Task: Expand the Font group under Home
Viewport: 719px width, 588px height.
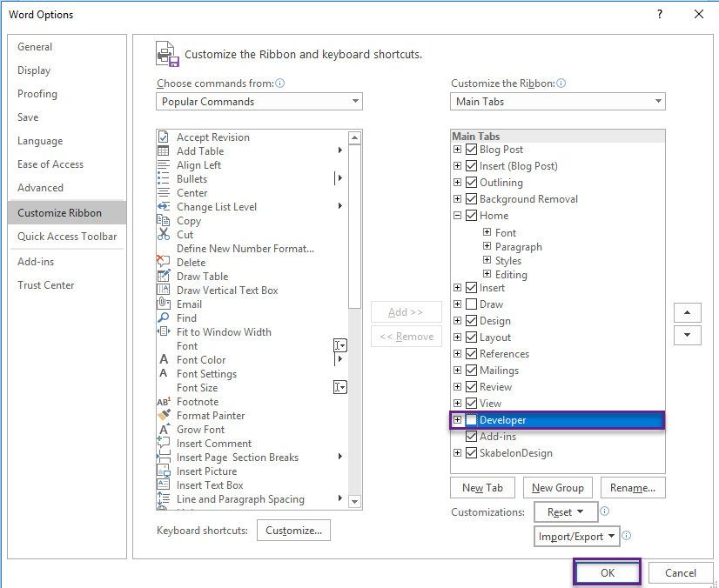Action: pyautogui.click(x=487, y=232)
